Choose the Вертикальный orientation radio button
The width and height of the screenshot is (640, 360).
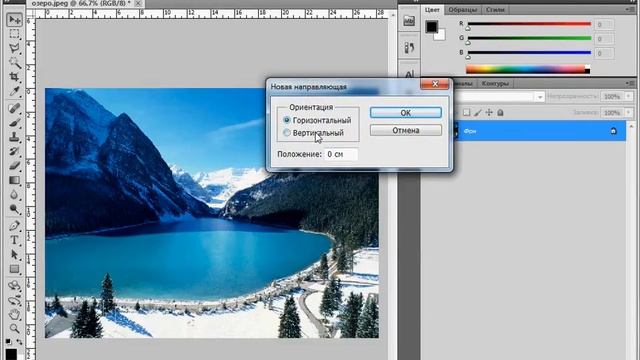point(287,133)
